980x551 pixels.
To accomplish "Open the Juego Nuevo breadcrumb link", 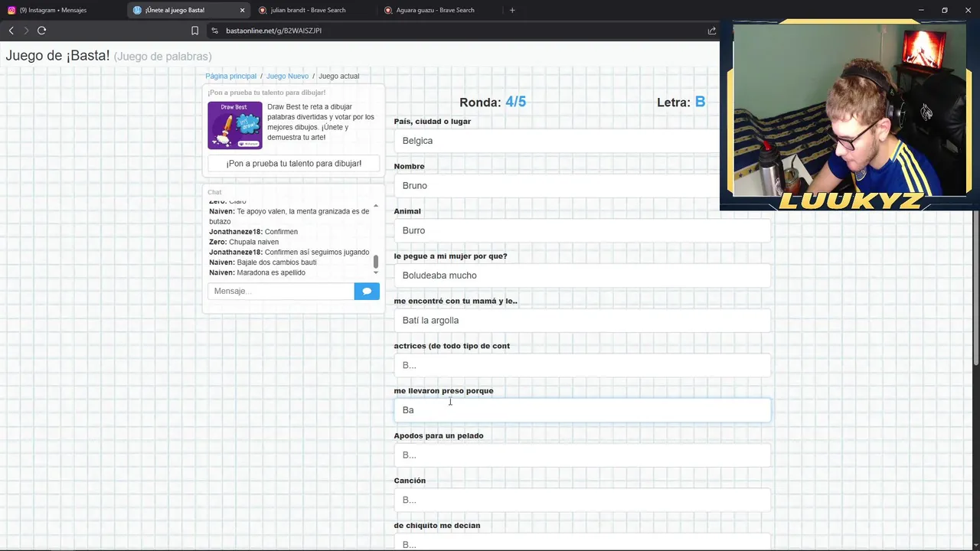I will pyautogui.click(x=287, y=76).
